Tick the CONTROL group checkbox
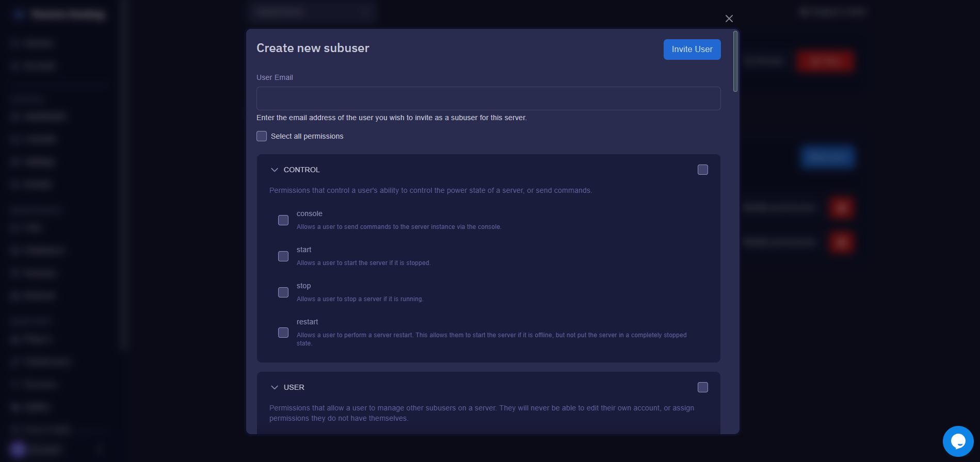 click(702, 170)
